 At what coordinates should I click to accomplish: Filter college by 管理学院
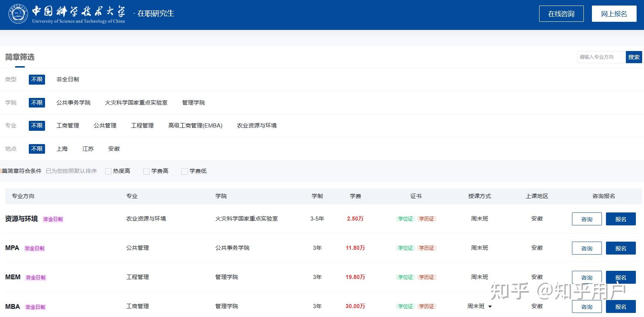click(193, 102)
